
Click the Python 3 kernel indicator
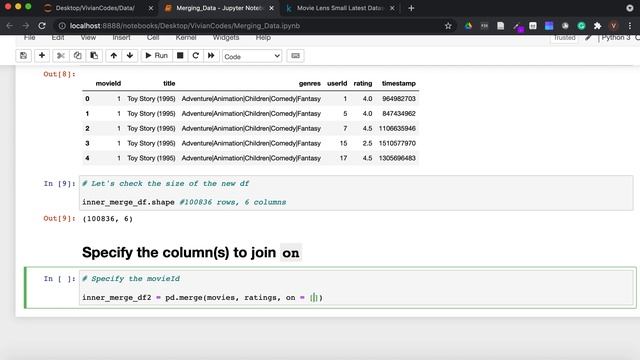(616, 38)
